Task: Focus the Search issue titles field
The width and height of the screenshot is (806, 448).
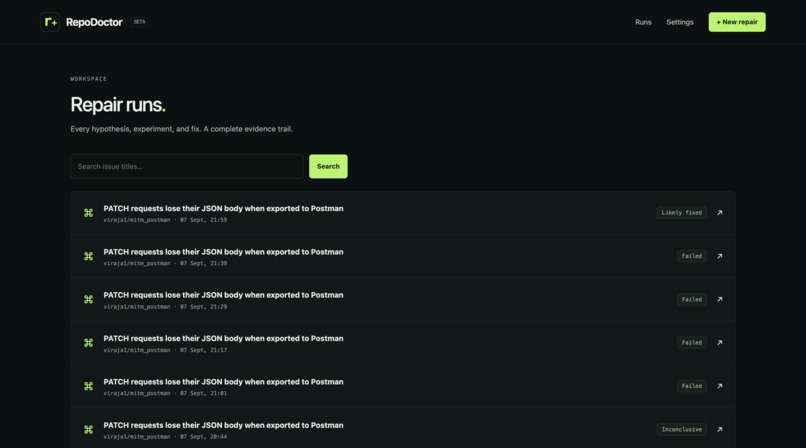Action: coord(187,166)
